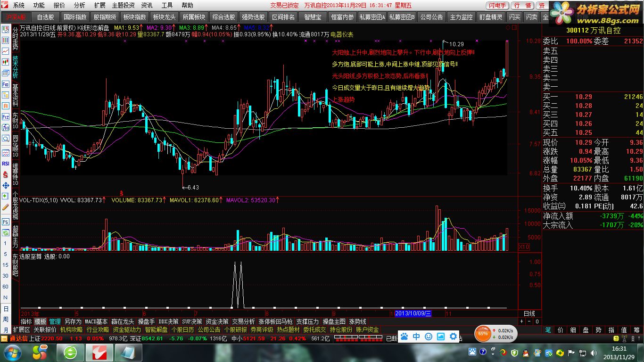Select the 1-minute period button in sidebar
Viewport: 644px width, 362px height.
pos(6,243)
